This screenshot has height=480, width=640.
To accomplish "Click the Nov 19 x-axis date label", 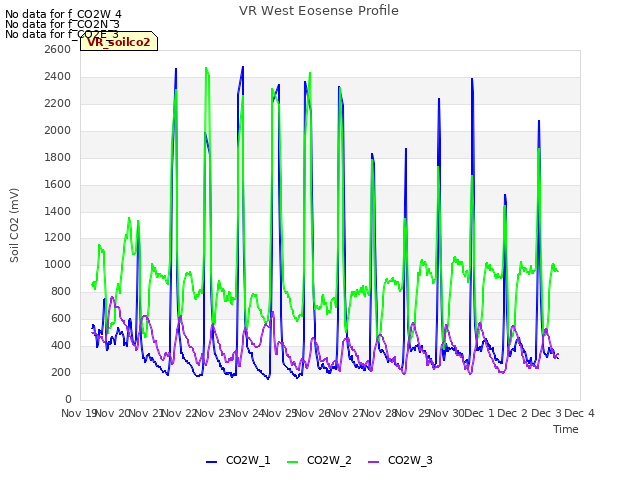I will [78, 413].
